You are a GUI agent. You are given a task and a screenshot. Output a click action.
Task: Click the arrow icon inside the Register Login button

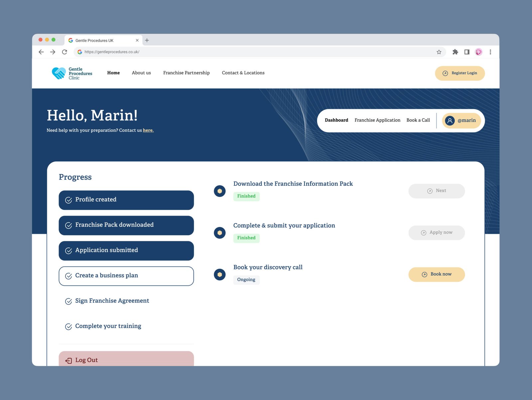pyautogui.click(x=445, y=73)
